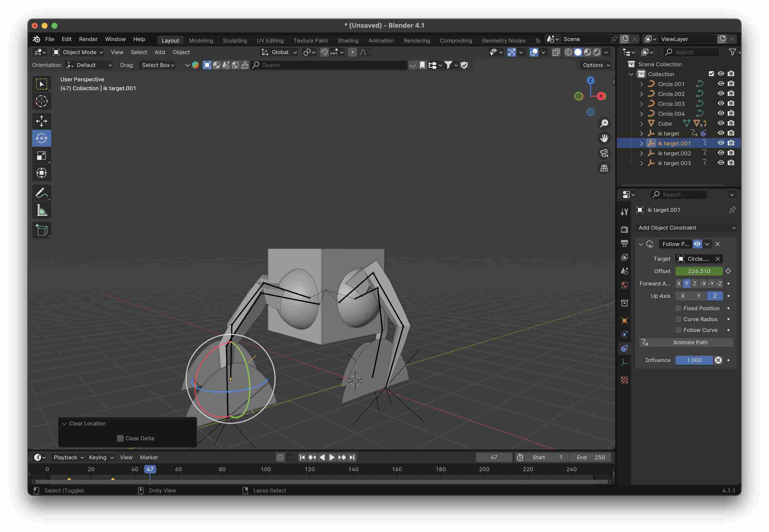The height and width of the screenshot is (532, 769).
Task: Set Up Axis to X button
Action: [x=683, y=296]
